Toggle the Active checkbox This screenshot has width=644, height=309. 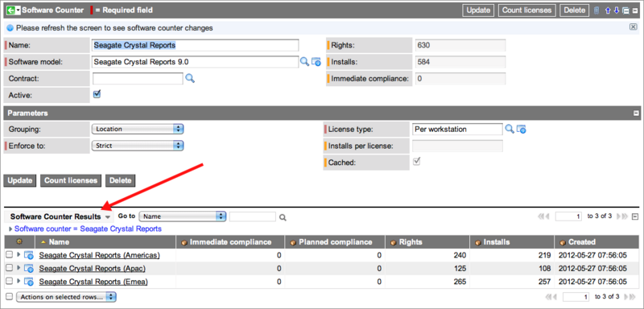coord(97,94)
